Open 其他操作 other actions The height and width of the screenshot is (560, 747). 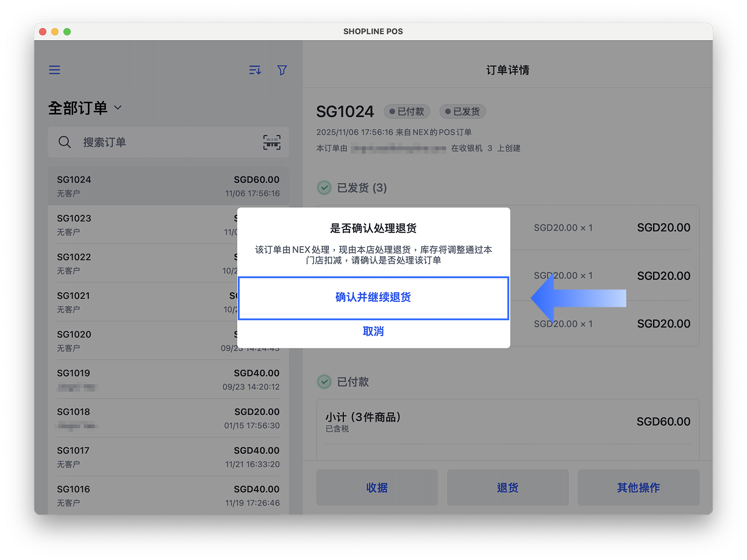pos(638,487)
